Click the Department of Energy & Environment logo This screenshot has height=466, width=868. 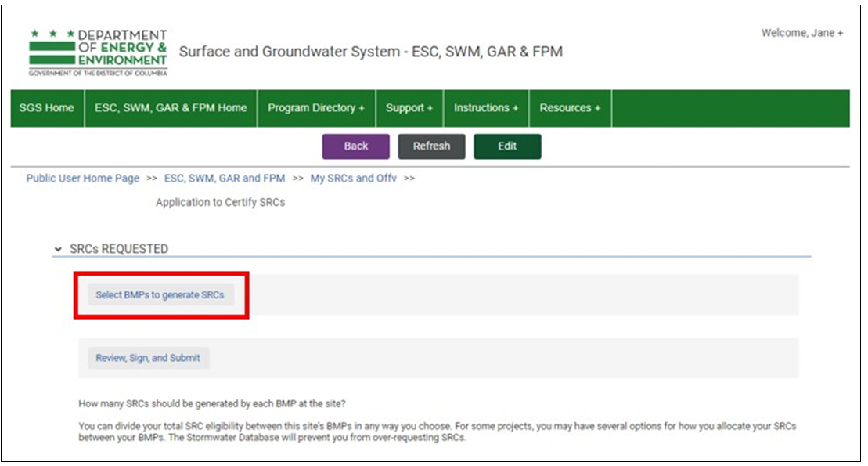click(98, 52)
